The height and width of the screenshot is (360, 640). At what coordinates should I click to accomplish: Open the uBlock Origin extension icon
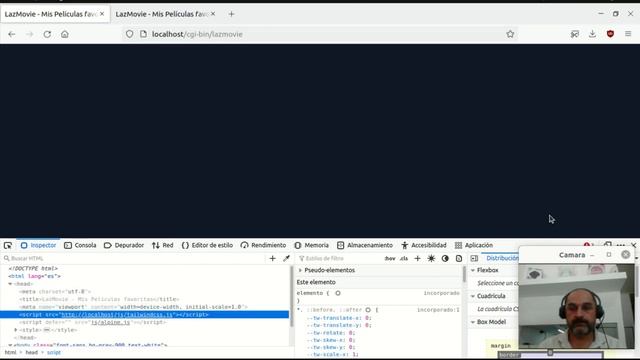click(x=610, y=34)
